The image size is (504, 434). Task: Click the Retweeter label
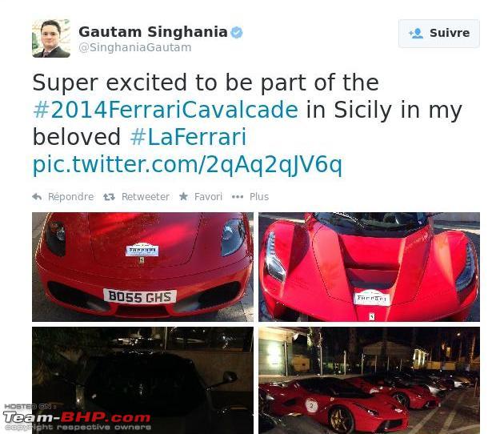146,196
